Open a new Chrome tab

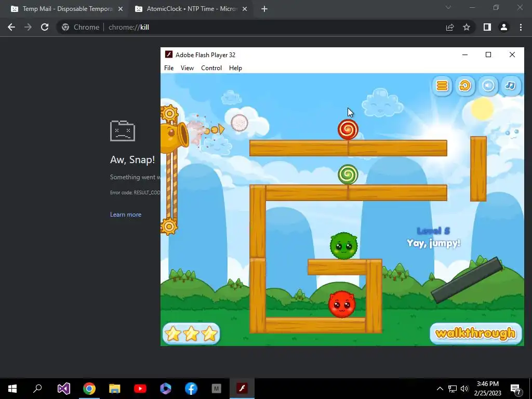point(264,9)
